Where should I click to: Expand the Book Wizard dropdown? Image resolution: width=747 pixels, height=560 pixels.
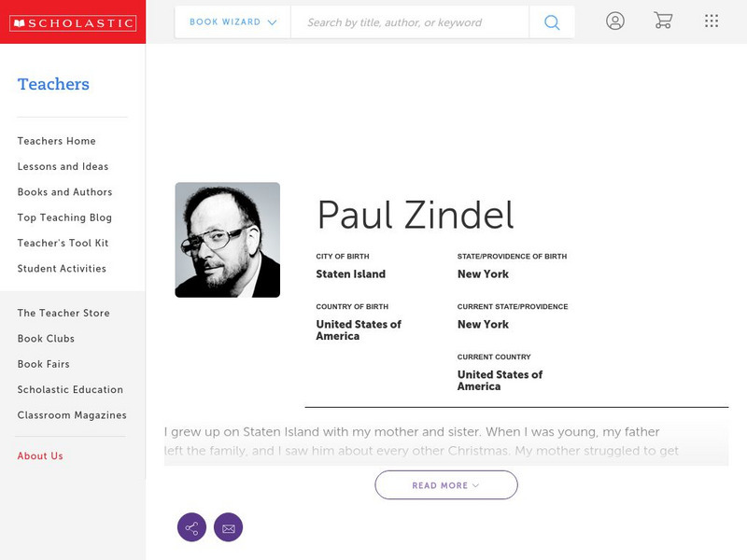pos(233,22)
